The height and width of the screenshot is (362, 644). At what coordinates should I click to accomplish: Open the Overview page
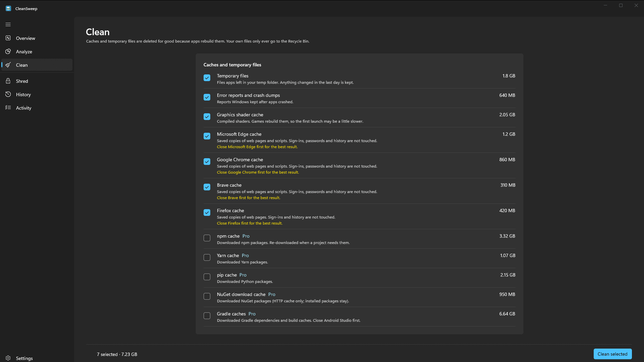pos(37,38)
